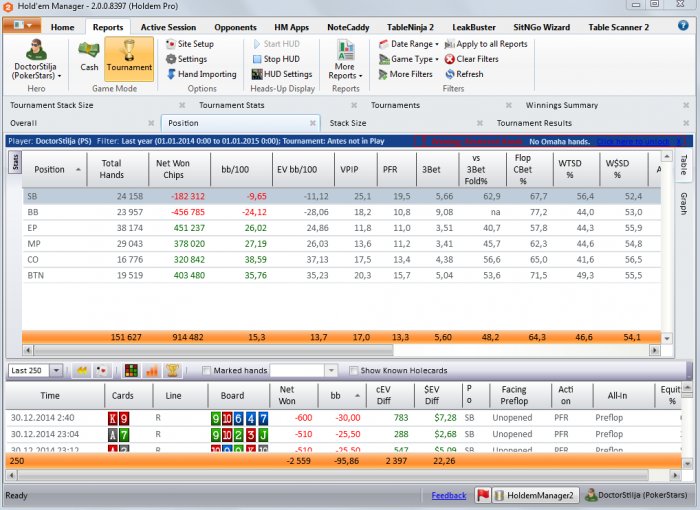Click the Clear Filters icon
This screenshot has height=510, width=700.
449,59
